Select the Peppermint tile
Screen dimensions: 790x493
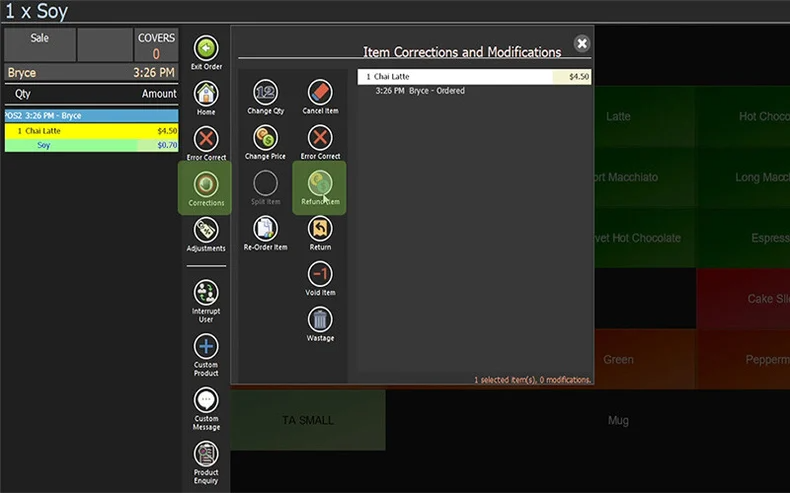pyautogui.click(x=743, y=360)
